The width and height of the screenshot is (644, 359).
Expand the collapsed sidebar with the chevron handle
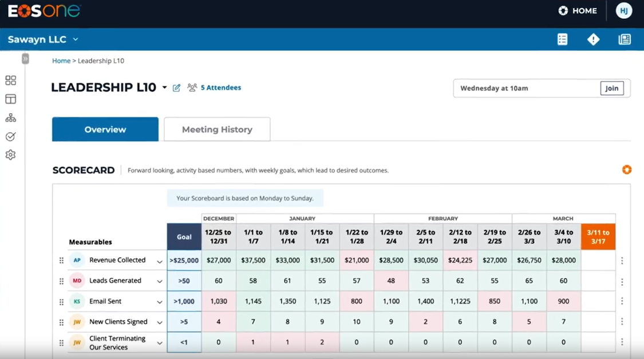tap(25, 59)
